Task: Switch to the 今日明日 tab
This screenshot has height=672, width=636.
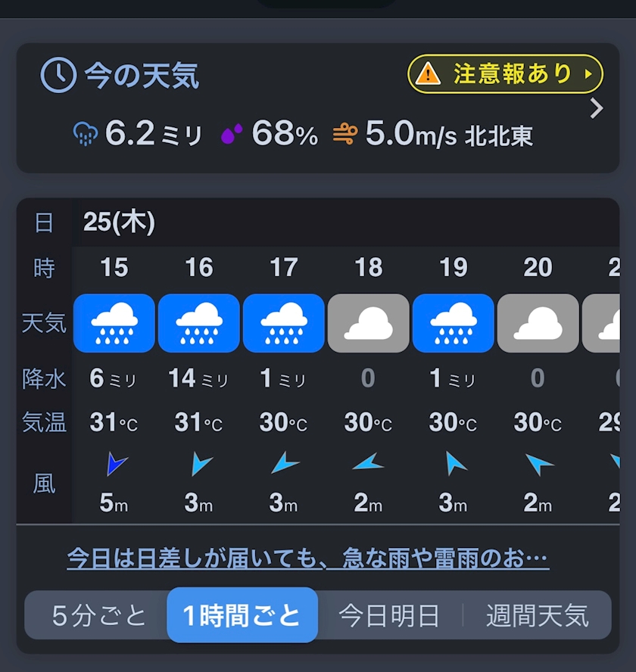Action: pos(389,615)
